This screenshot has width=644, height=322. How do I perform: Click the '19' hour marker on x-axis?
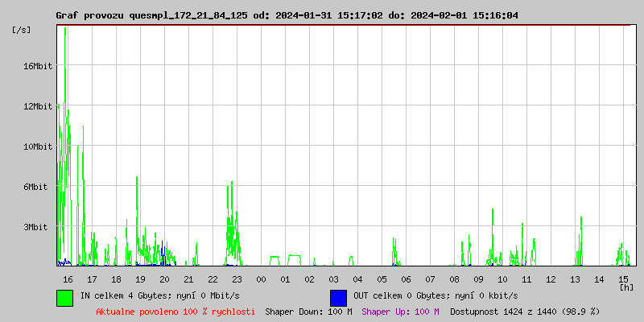[140, 279]
